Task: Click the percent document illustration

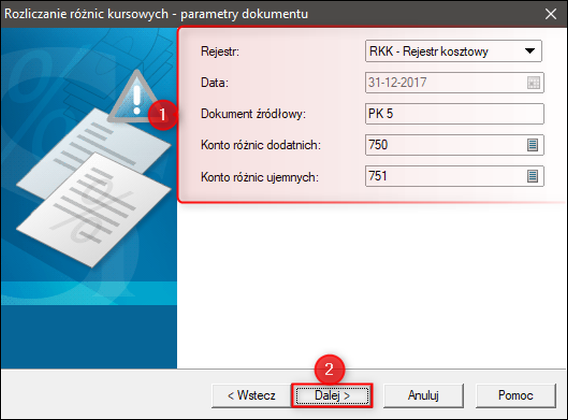Action: (93, 209)
